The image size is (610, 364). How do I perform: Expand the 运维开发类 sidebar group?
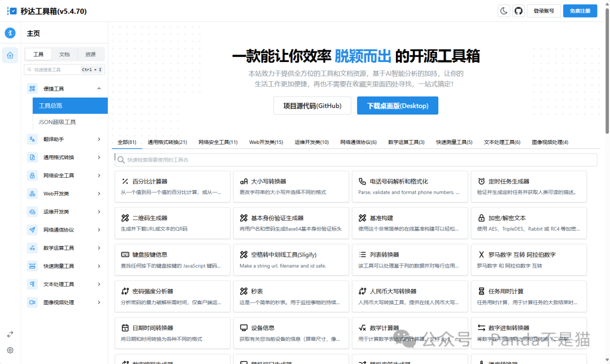(64, 212)
